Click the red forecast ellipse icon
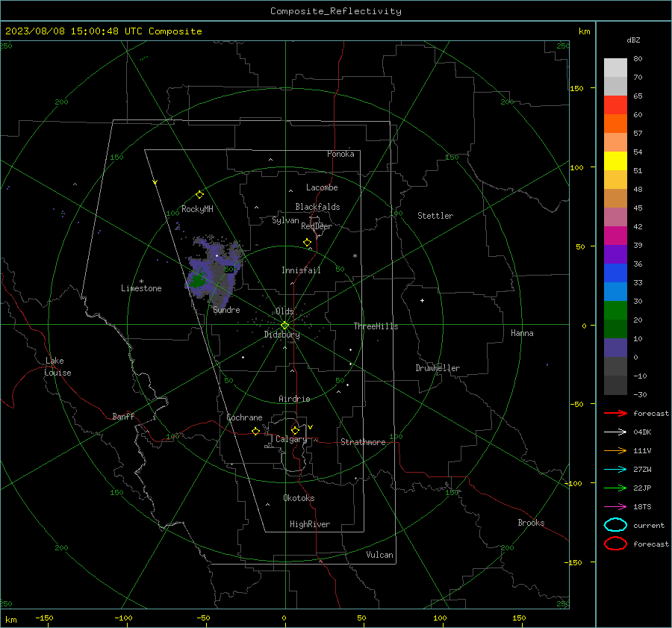 click(615, 544)
